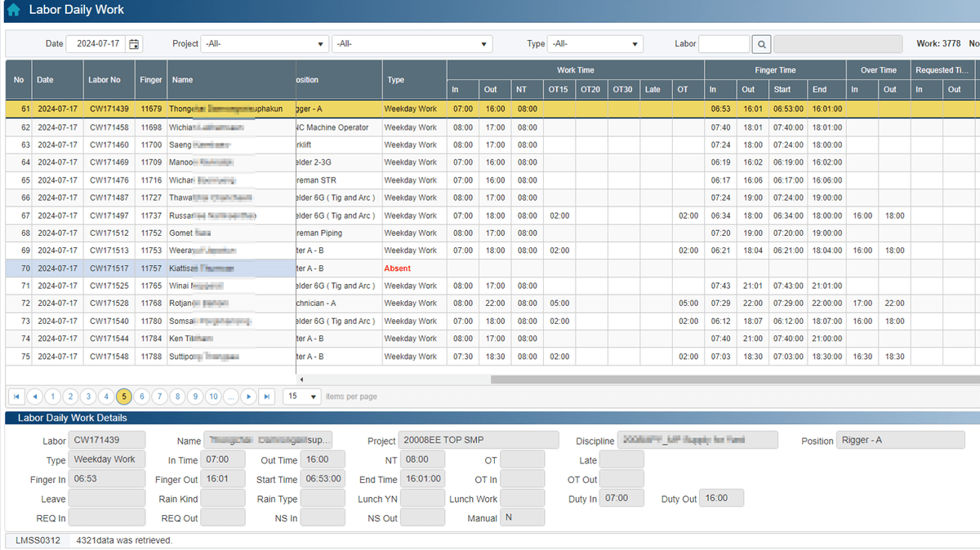Open the second dropdown next to Project
Image resolution: width=980 pixels, height=550 pixels.
[412, 44]
